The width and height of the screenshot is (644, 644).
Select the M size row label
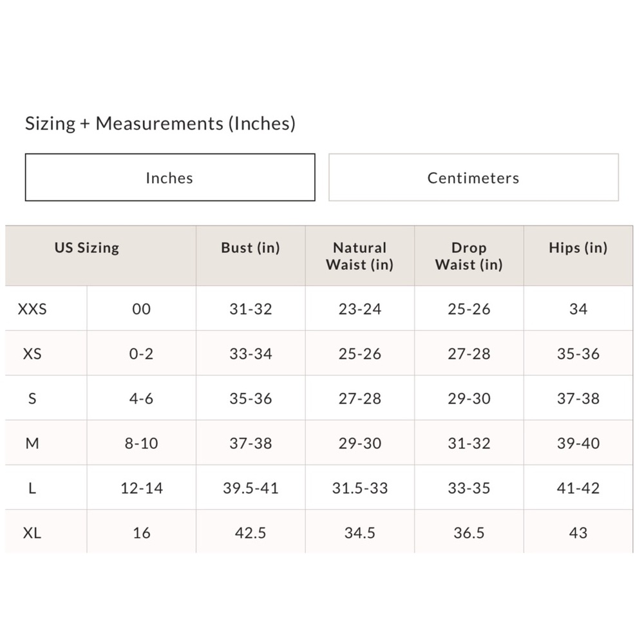32,443
